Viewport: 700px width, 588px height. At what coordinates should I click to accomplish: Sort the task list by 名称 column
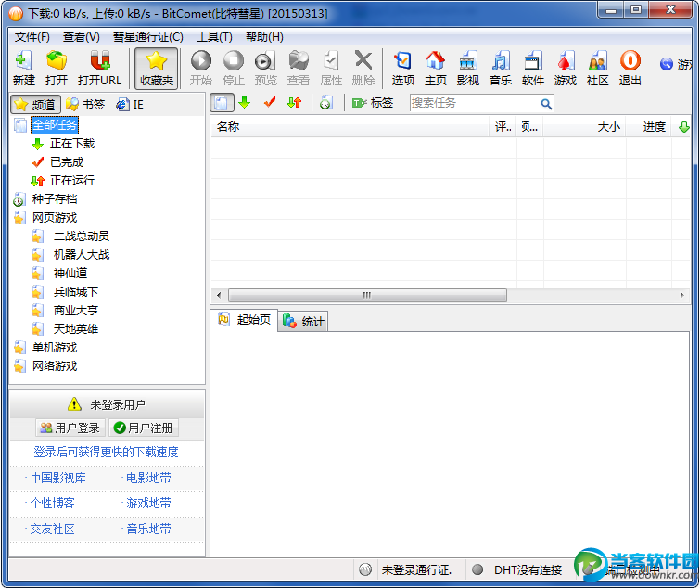click(x=350, y=127)
